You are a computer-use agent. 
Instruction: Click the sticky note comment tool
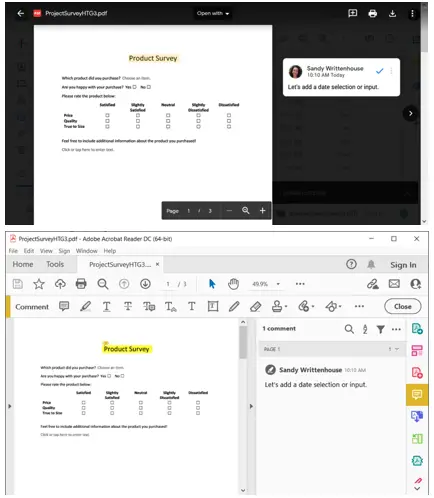coord(64,306)
